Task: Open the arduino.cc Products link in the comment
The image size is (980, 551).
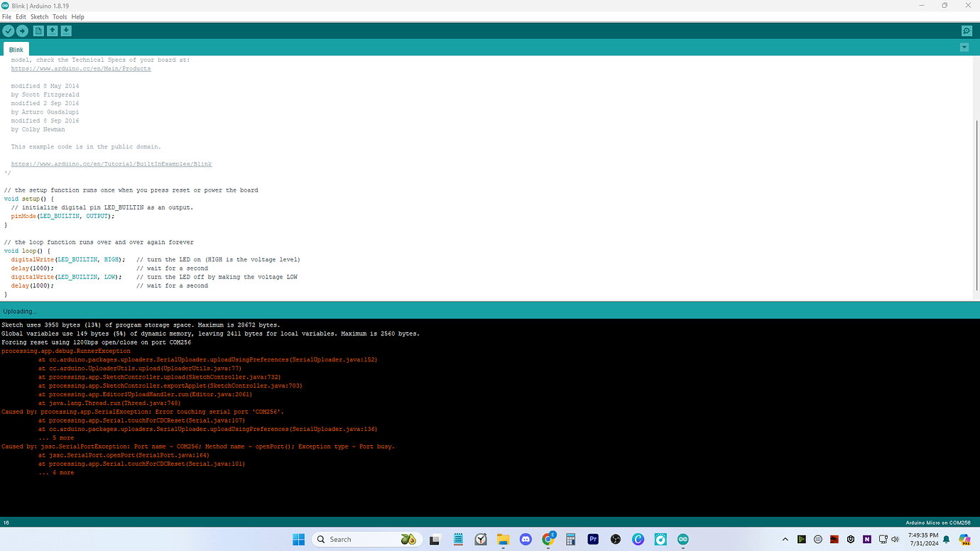Action: [80, 68]
